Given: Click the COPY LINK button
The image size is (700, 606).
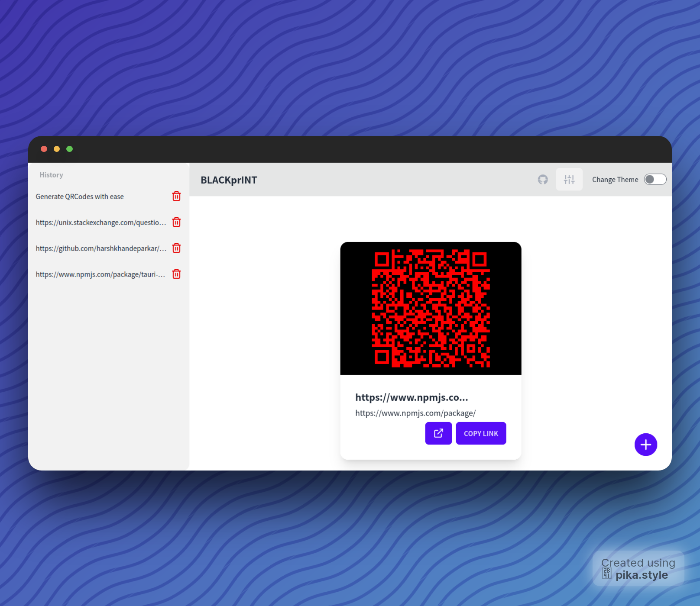Looking at the screenshot, I should [481, 433].
